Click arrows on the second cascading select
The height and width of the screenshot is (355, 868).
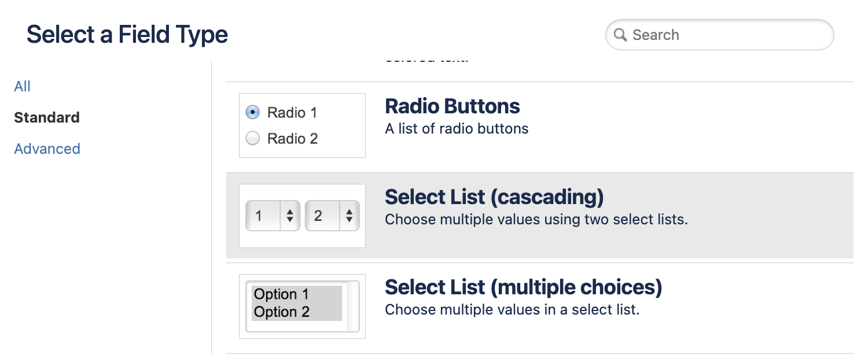[x=349, y=216]
